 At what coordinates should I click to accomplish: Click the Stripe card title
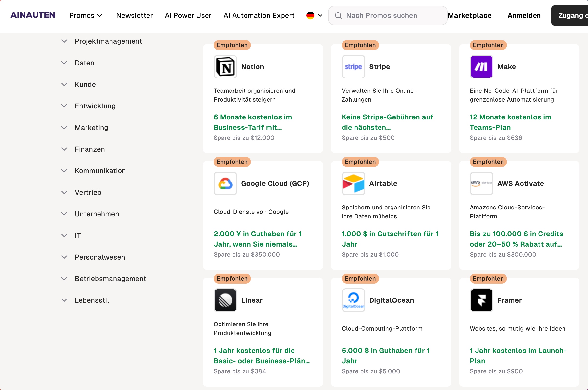[x=380, y=67]
